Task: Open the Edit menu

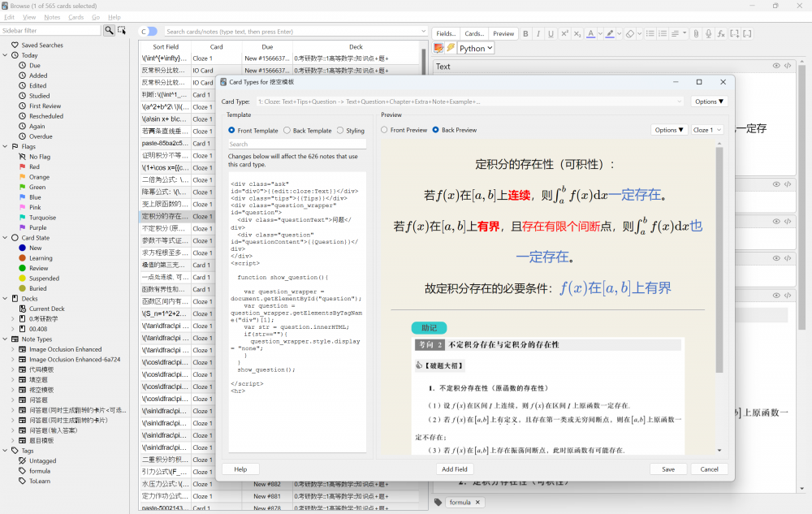Action: (9, 17)
